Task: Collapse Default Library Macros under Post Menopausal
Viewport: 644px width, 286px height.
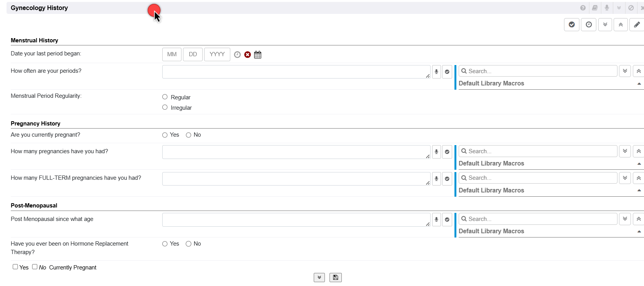Action: click(639, 231)
